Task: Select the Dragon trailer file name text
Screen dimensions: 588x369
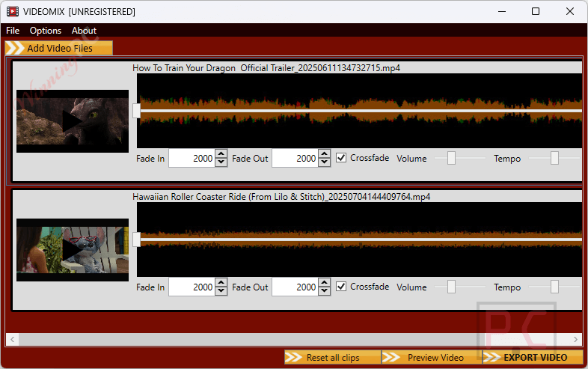Action: coord(266,68)
